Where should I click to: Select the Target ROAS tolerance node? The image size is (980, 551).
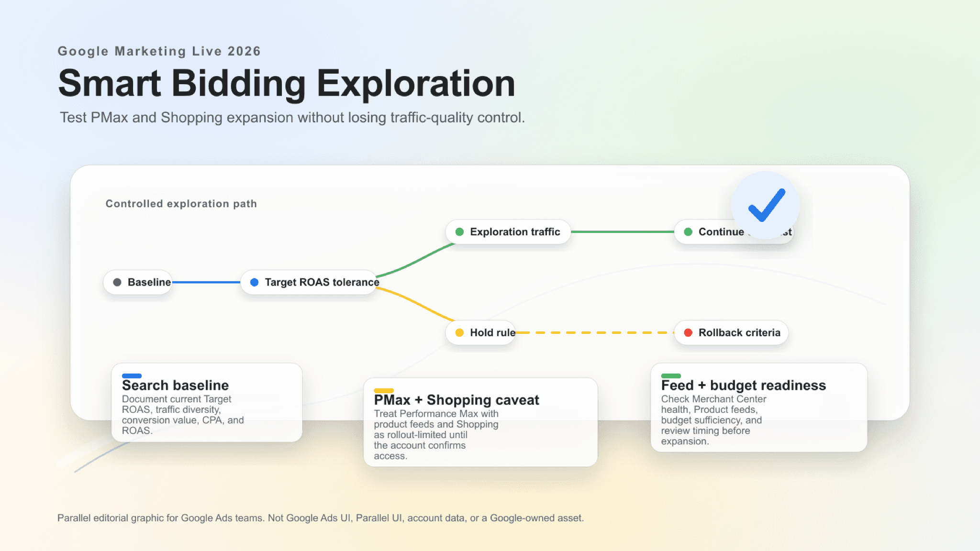coord(309,282)
